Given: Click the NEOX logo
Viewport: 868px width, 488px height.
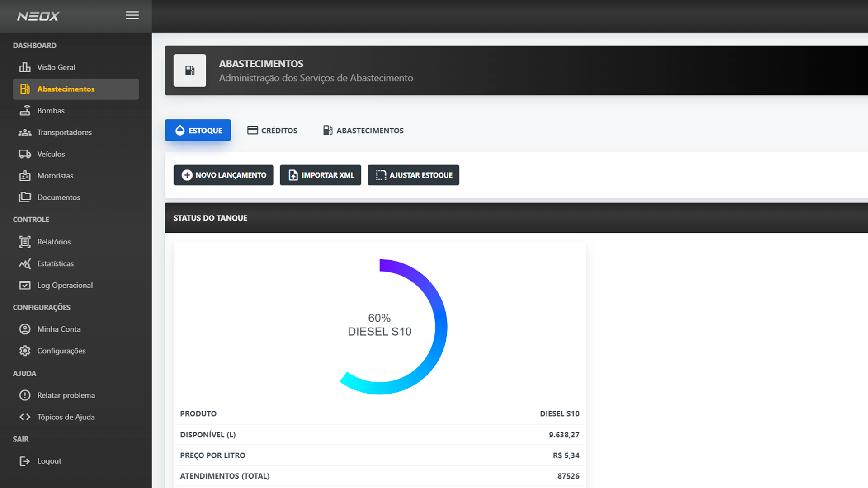Looking at the screenshot, I should (38, 16).
